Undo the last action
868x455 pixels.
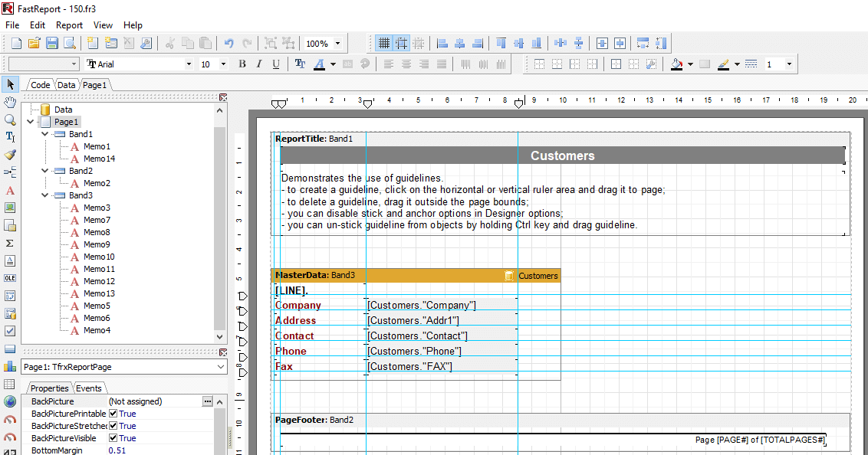click(229, 43)
